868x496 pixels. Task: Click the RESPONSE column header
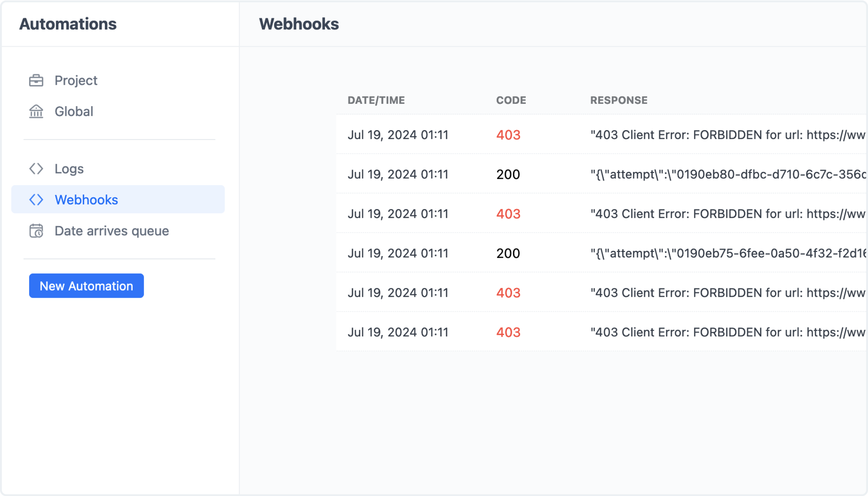(618, 100)
